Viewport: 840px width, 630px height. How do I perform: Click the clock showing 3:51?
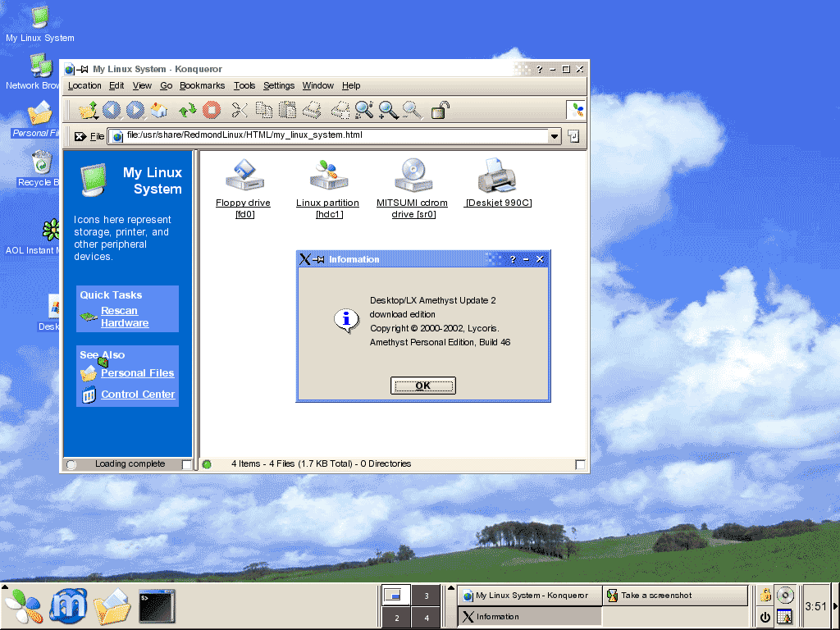816,606
